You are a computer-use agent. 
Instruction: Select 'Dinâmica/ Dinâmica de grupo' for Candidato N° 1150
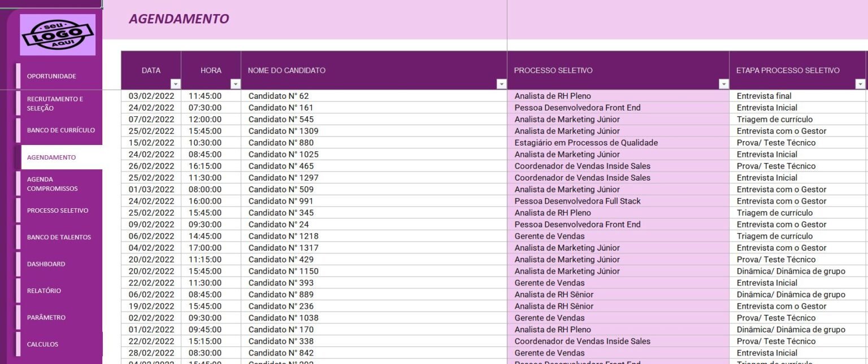coord(797,271)
